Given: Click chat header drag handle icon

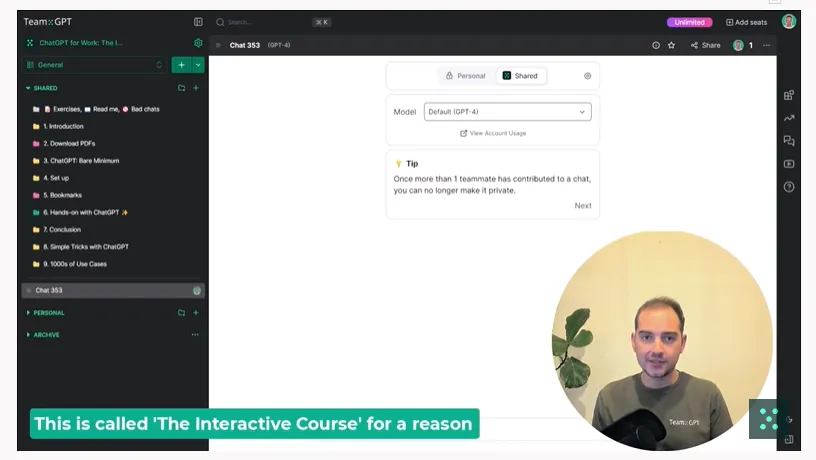Looking at the screenshot, I should point(218,45).
